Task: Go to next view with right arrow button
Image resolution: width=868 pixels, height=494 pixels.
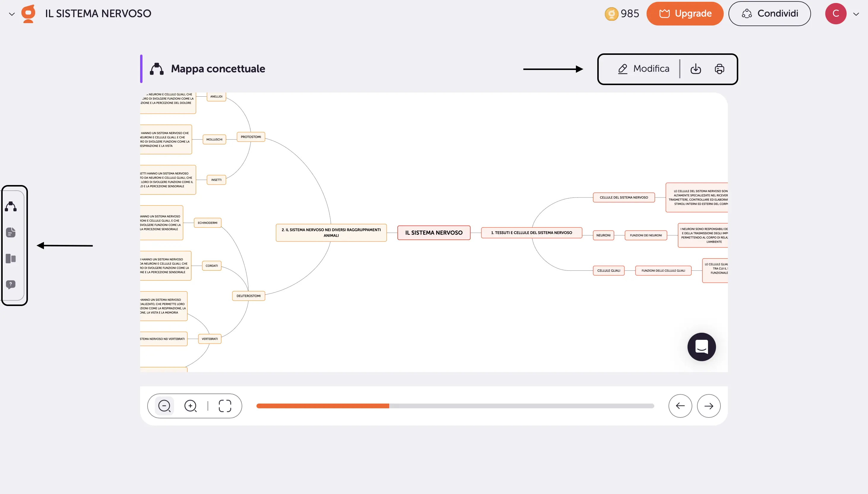Action: coord(709,406)
